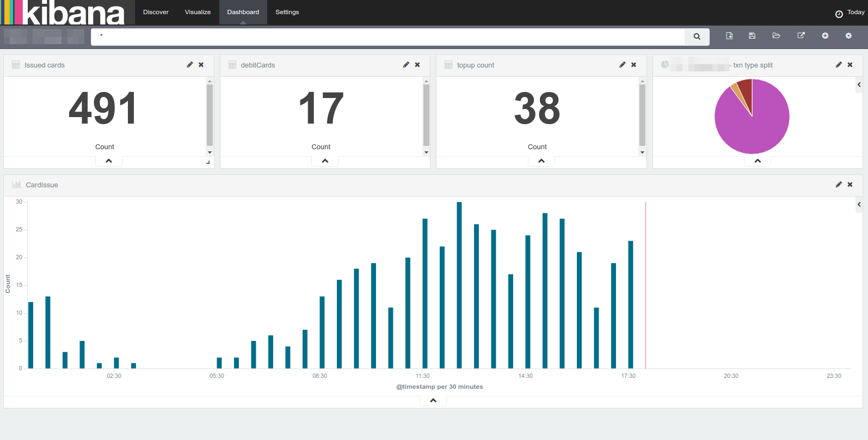Expand spy panel under Issued cards
The height and width of the screenshot is (440, 868).
[x=109, y=161]
